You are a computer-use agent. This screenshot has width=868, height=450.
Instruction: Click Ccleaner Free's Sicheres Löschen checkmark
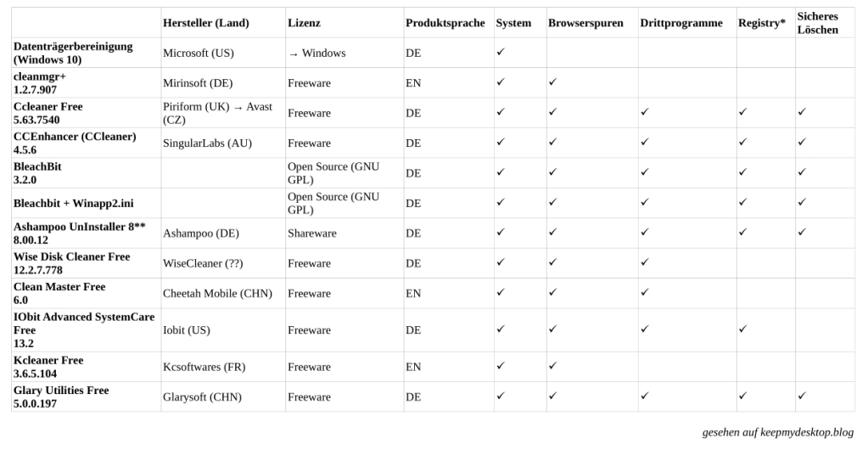[x=802, y=112]
